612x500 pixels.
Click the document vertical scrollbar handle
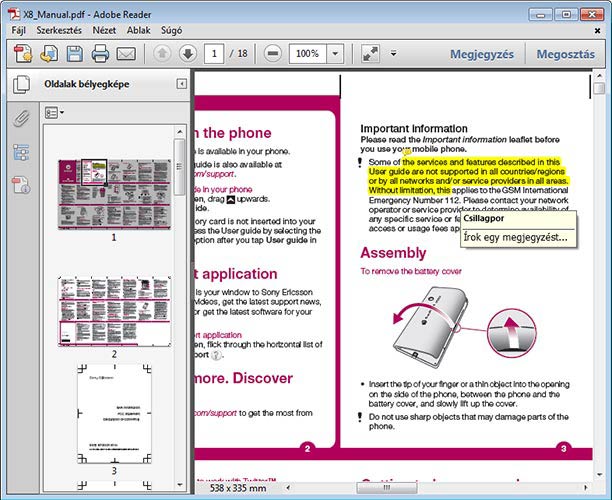pyautogui.click(x=599, y=88)
